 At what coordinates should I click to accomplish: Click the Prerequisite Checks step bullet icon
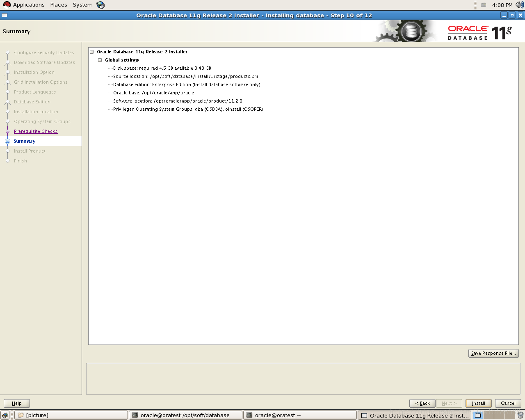7,131
